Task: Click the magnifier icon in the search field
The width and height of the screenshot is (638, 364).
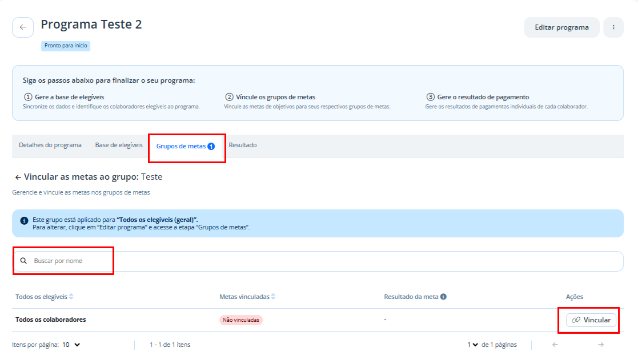Action: (23, 261)
